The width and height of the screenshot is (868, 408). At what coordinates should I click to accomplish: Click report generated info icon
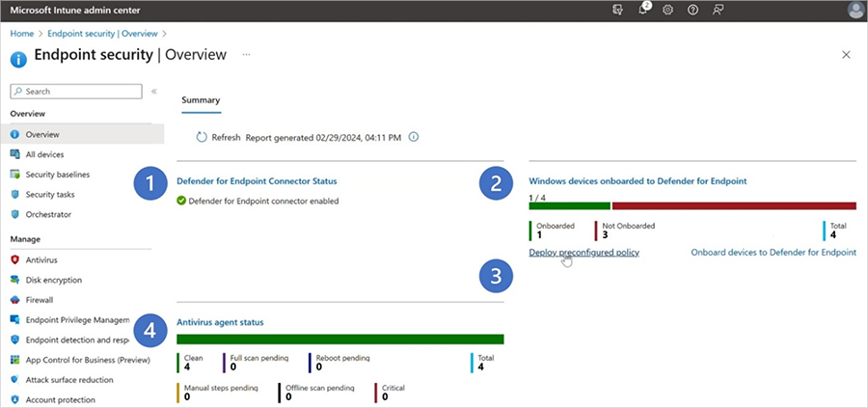(414, 137)
